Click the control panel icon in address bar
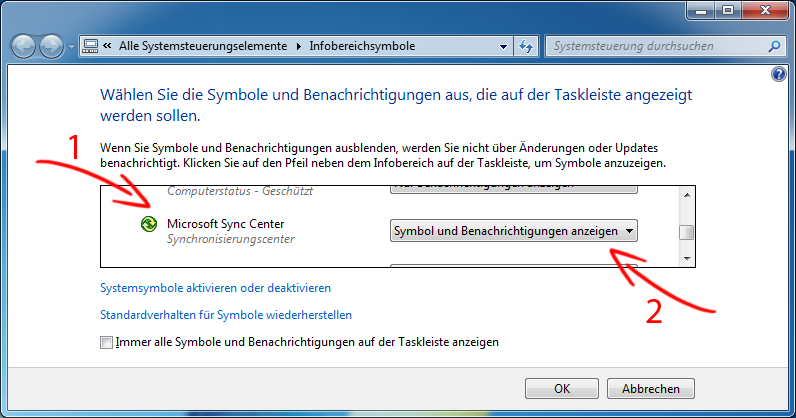The height and width of the screenshot is (418, 796). click(90, 46)
